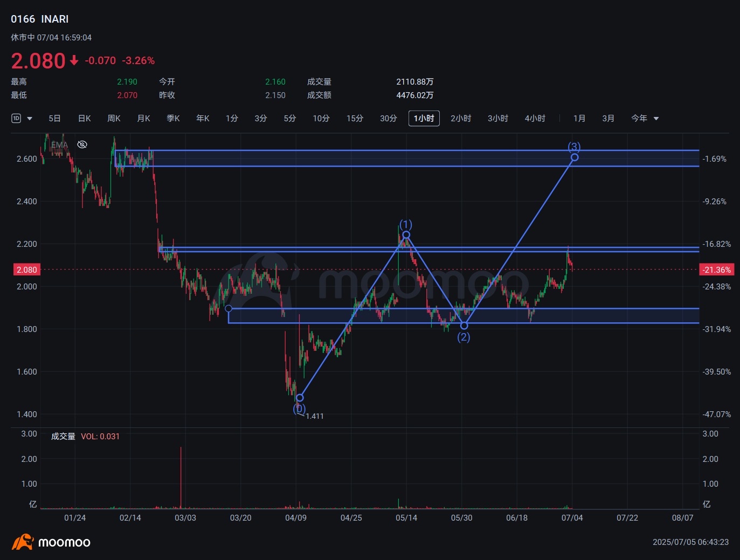Click the 1.411 low price label
Image resolution: width=740 pixels, height=560 pixels.
[x=315, y=416]
